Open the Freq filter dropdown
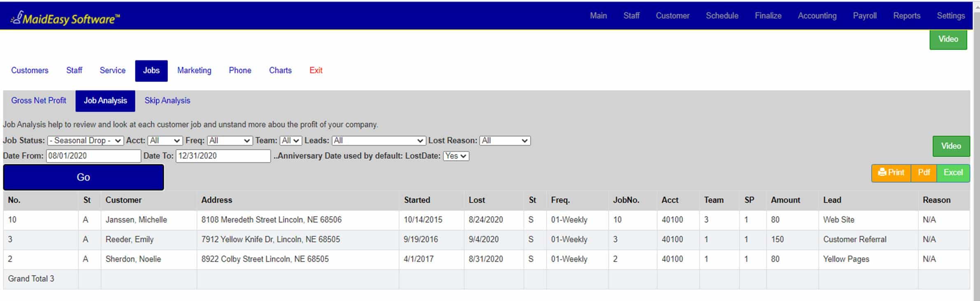Screen dimensions: 980x301 230,140
